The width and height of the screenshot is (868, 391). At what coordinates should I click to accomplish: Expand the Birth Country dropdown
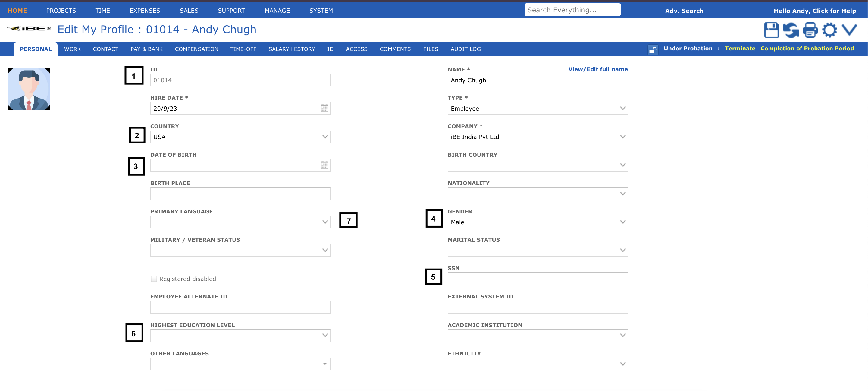coord(537,165)
